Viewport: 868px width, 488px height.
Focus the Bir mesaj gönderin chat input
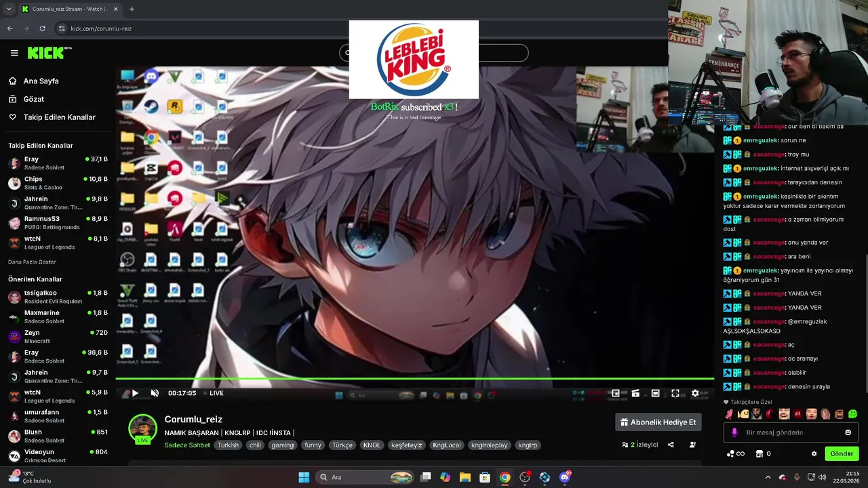pyautogui.click(x=791, y=432)
